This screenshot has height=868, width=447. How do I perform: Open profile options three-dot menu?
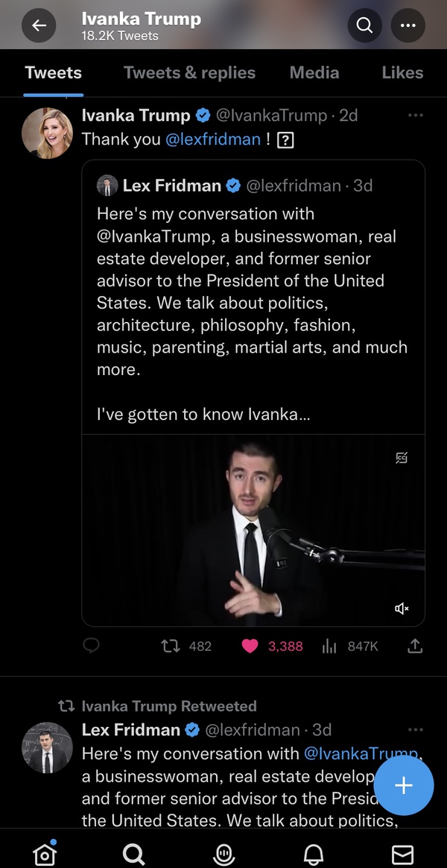click(408, 26)
